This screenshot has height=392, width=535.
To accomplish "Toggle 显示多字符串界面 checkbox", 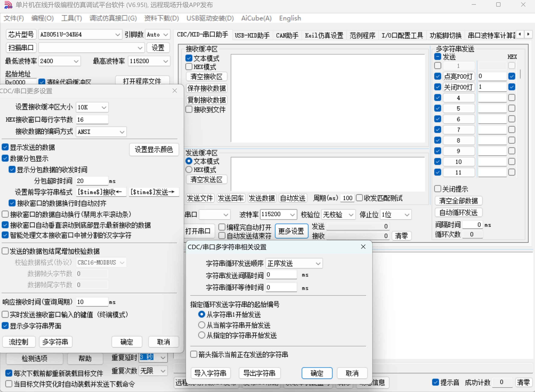I will coord(5,326).
